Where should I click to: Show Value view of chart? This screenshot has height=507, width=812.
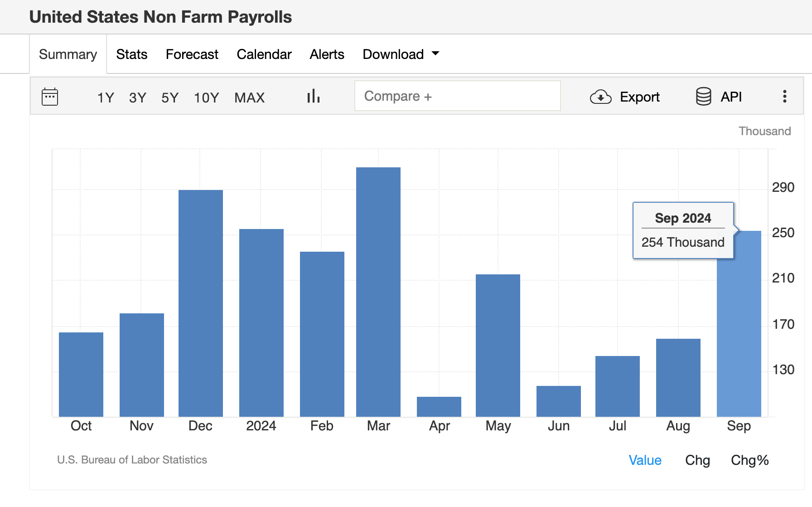[x=645, y=460]
